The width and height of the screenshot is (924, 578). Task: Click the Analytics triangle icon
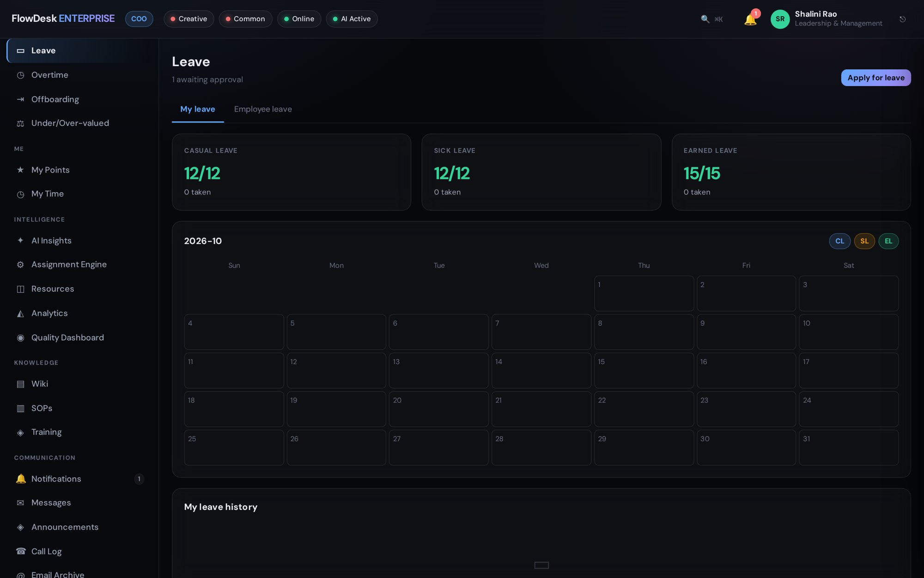(20, 314)
